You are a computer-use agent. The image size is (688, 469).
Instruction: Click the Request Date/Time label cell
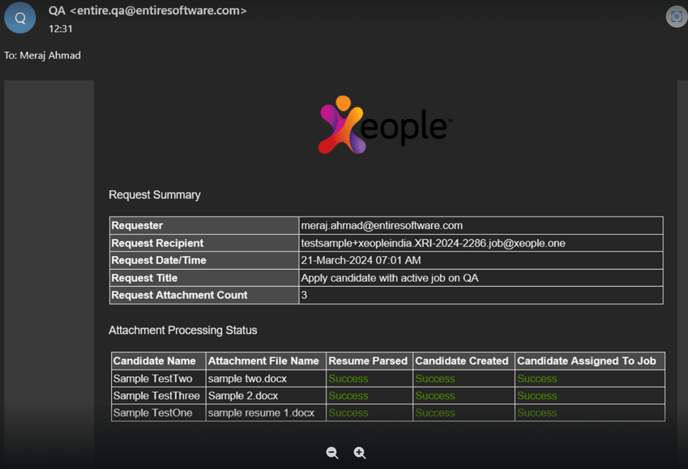pyautogui.click(x=204, y=261)
